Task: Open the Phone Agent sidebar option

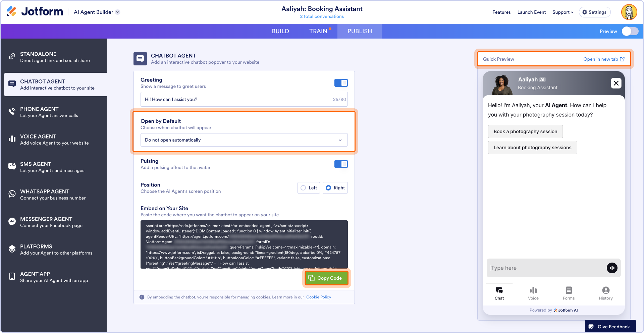Action: point(49,112)
